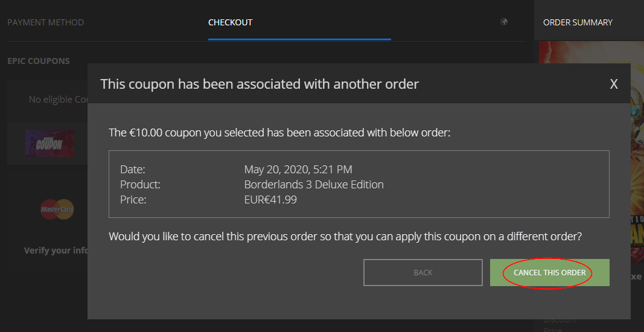644x332 pixels.
Task: Go back using the Back button
Action: [422, 272]
